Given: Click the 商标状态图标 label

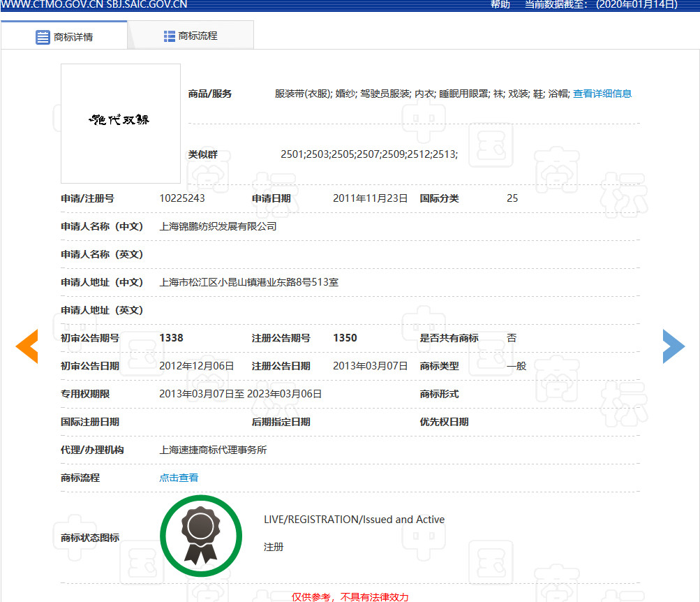Looking at the screenshot, I should [x=90, y=538].
